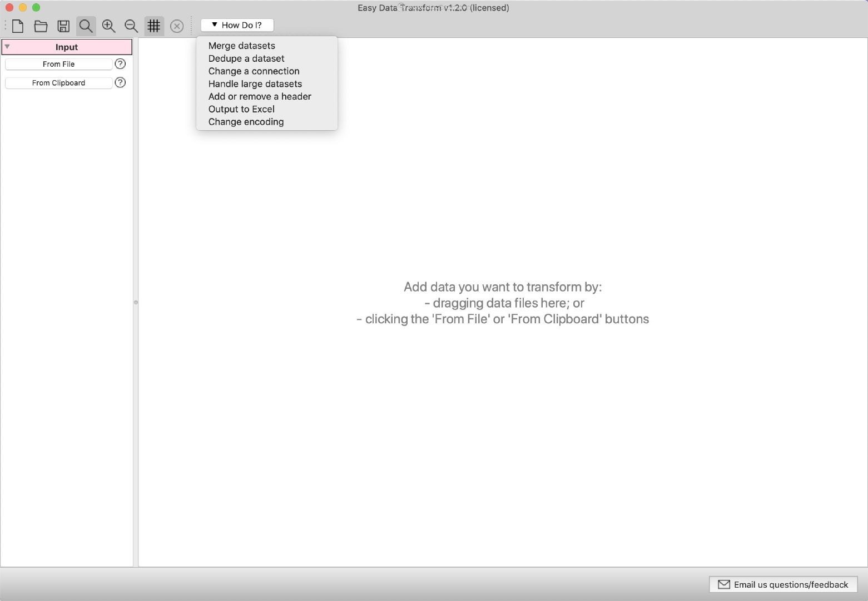The height and width of the screenshot is (601, 868).
Task: Click the From Clipboard button
Action: tap(58, 83)
